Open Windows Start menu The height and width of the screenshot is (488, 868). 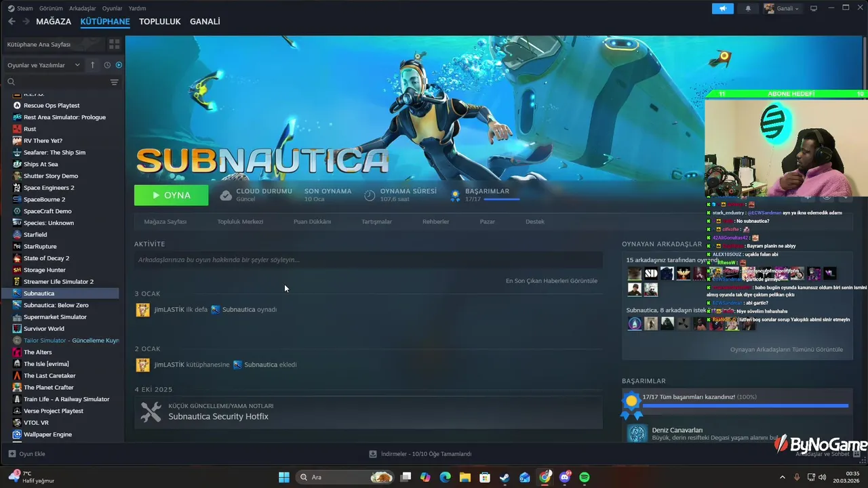[284, 477]
